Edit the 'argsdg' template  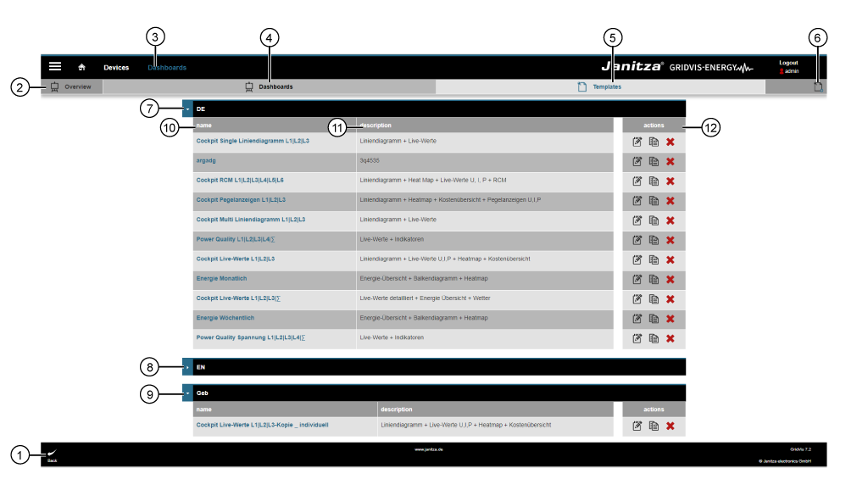tap(637, 161)
